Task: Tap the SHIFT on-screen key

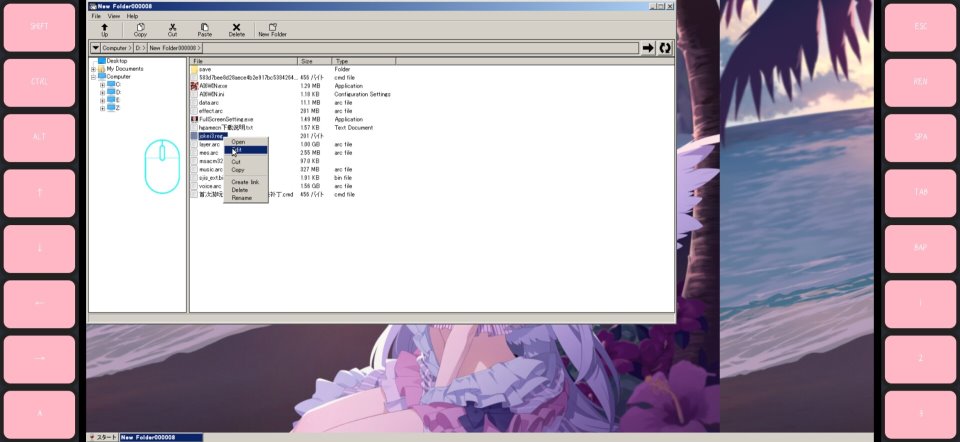Action: pos(39,27)
